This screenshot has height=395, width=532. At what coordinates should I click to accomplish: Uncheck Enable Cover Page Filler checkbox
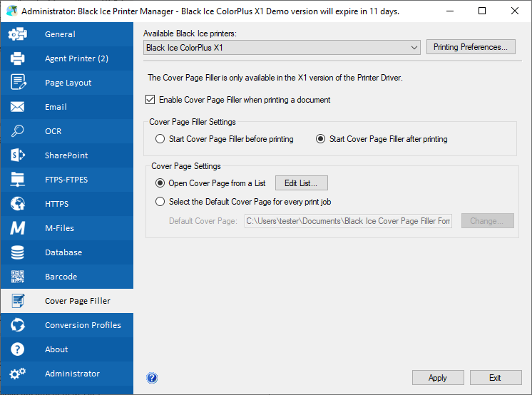pyautogui.click(x=150, y=99)
